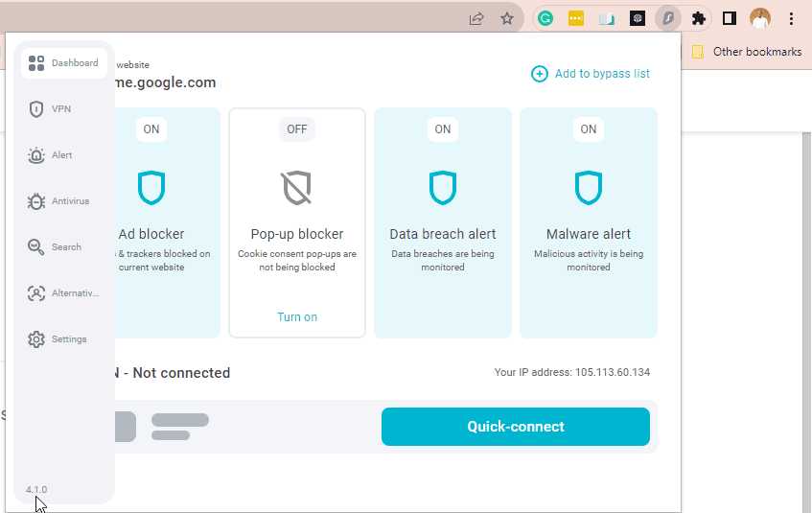812x513 pixels.
Task: Click the Dashboard grid icon
Action: click(x=36, y=63)
